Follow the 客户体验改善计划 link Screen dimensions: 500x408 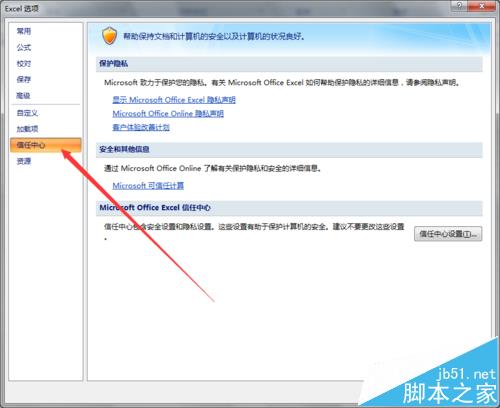[141, 127]
